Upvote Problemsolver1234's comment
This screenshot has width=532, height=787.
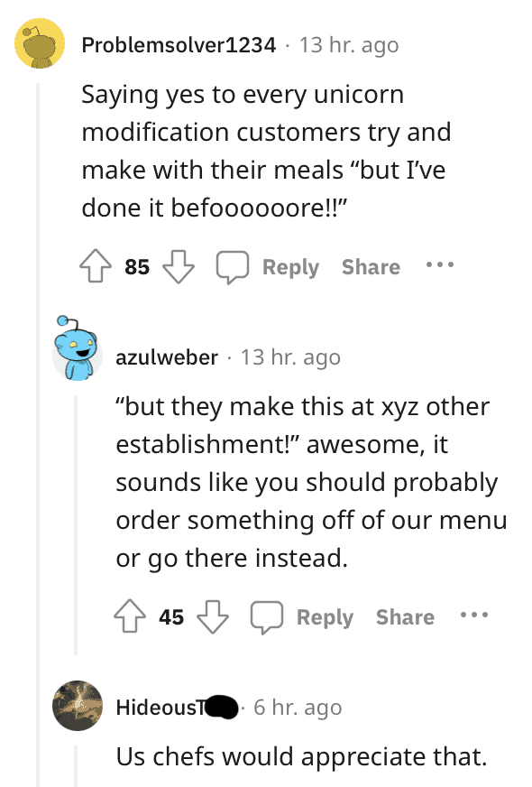point(98,266)
